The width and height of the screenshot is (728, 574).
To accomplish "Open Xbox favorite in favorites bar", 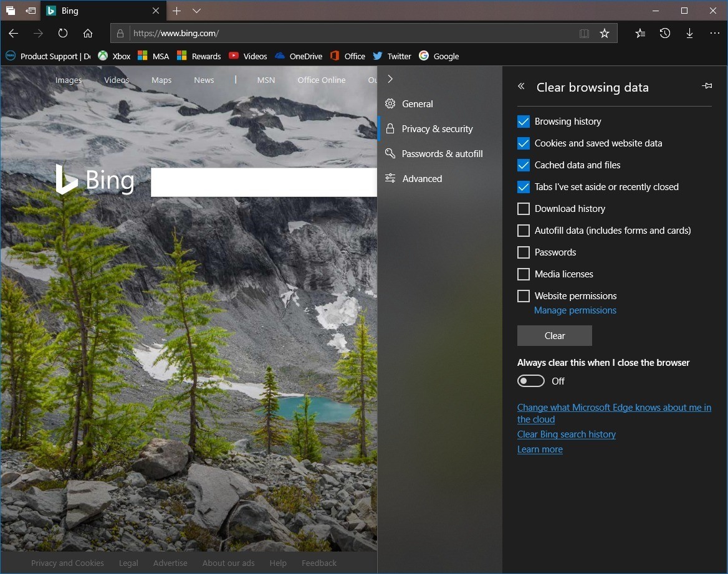I will pos(114,56).
